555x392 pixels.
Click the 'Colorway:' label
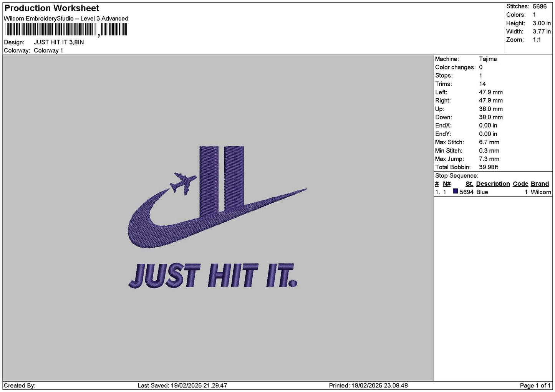click(17, 51)
